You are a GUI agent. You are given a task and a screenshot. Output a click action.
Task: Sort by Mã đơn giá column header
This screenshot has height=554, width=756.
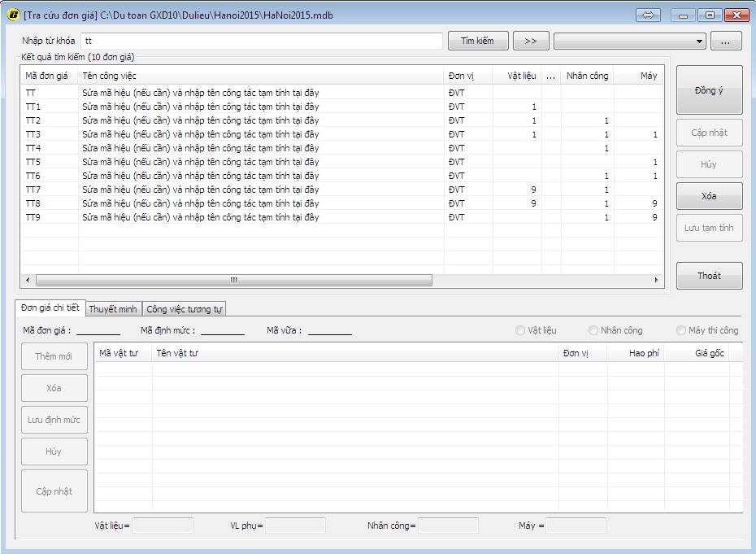tap(49, 76)
